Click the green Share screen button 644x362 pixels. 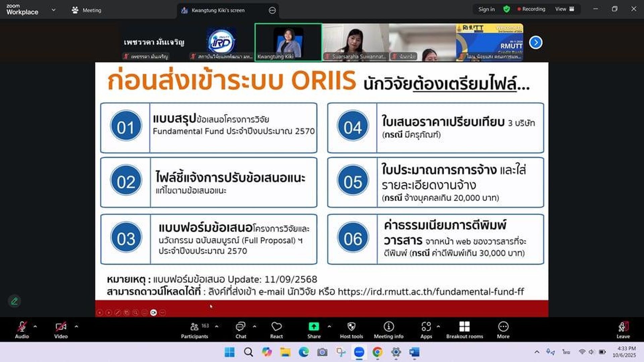pyautogui.click(x=314, y=330)
